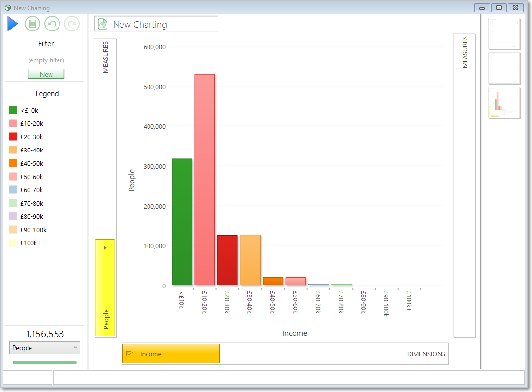Open the third chart thumbnail
532x392 pixels.
[504, 102]
